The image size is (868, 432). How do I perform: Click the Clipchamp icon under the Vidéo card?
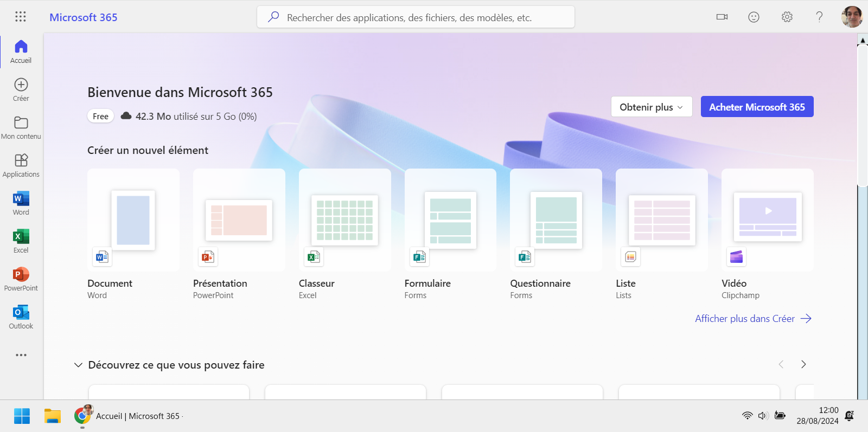736,257
